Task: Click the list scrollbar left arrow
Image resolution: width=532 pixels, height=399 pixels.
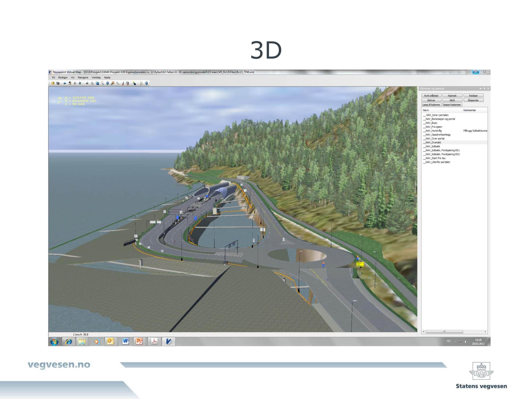Action: (x=424, y=332)
